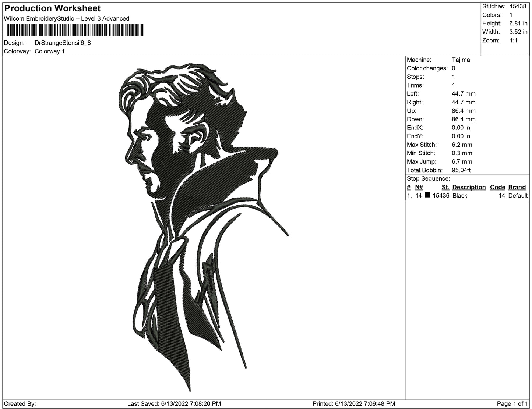This screenshot has width=532, height=409.
Task: Click the "Brand" column header
Action: pyautogui.click(x=517, y=187)
